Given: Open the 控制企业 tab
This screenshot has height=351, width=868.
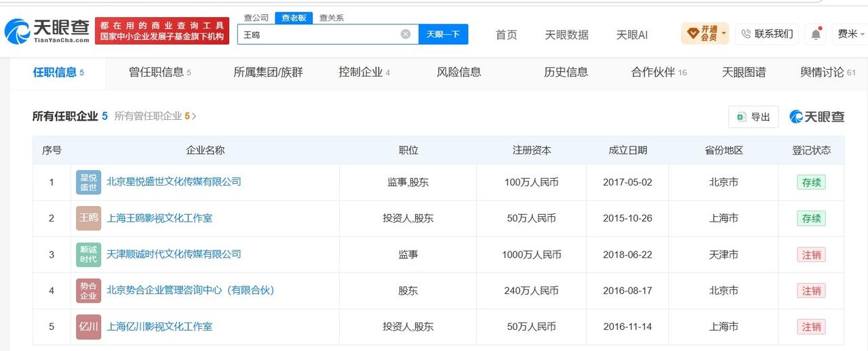Looking at the screenshot, I should coord(364,73).
